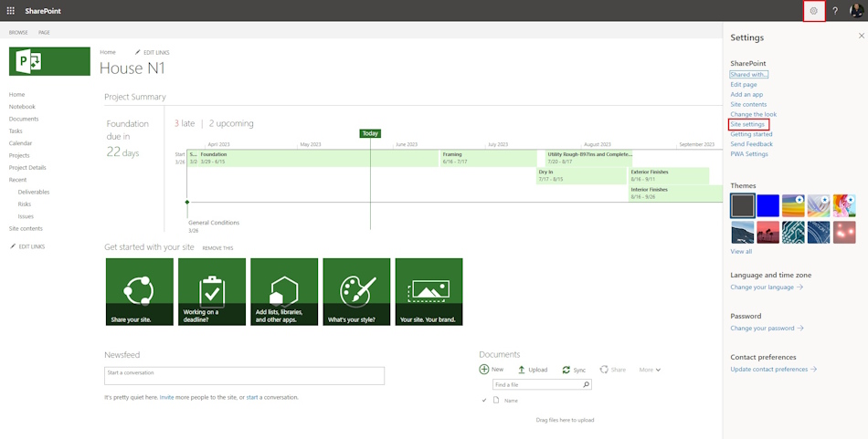Click REMOVE THIS next to Get started
This screenshot has height=439, width=868.
(x=217, y=248)
